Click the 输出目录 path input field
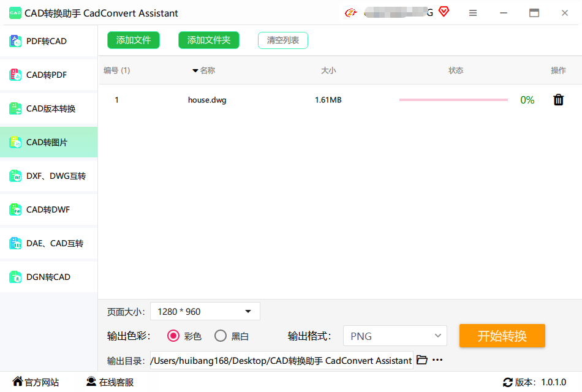Viewport: 582px width, 392px height. point(281,360)
